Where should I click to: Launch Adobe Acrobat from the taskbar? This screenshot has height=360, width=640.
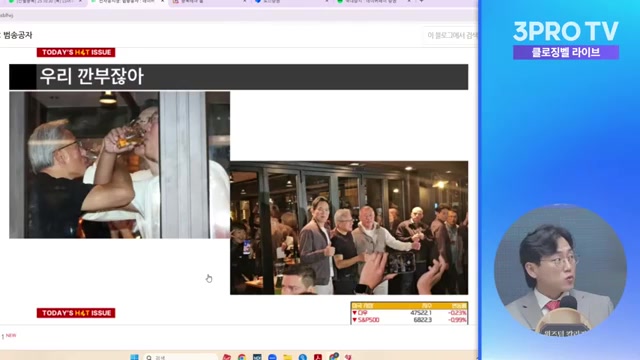point(318,357)
